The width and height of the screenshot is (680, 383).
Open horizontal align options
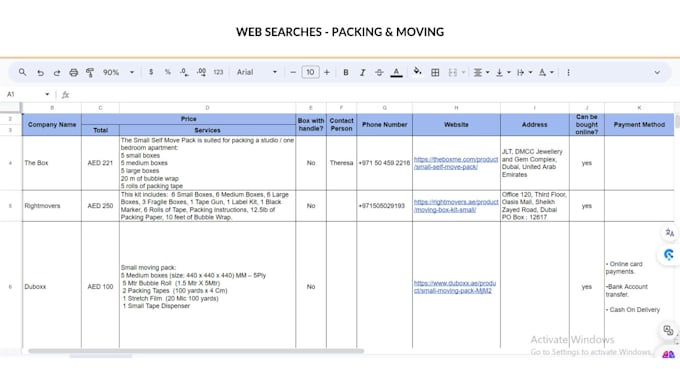481,72
